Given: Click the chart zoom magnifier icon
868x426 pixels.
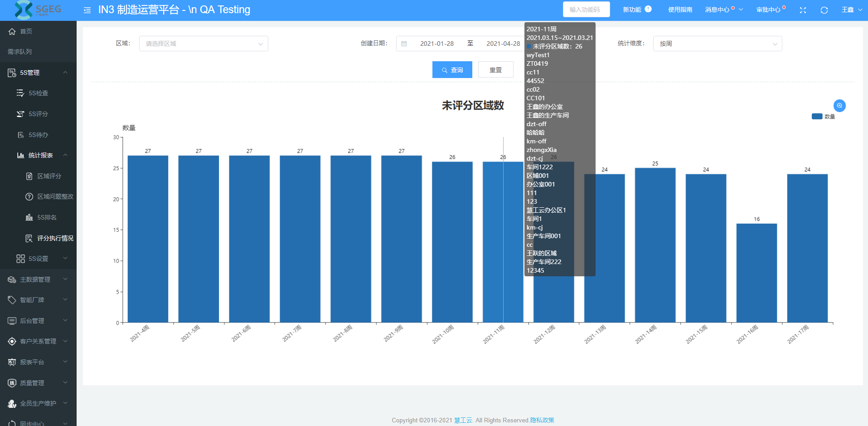Looking at the screenshot, I should click(x=839, y=106).
